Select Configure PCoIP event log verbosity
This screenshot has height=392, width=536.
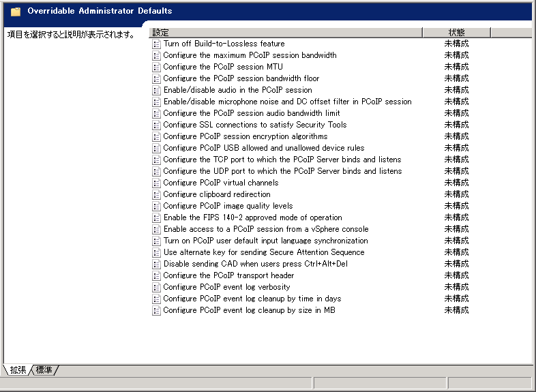click(226, 288)
